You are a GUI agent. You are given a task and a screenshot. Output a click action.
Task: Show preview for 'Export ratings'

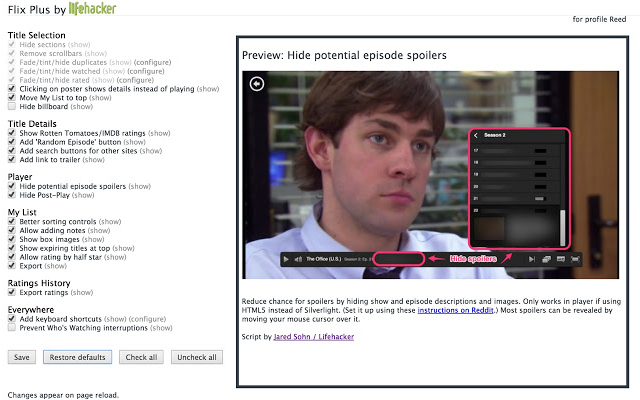[82, 293]
